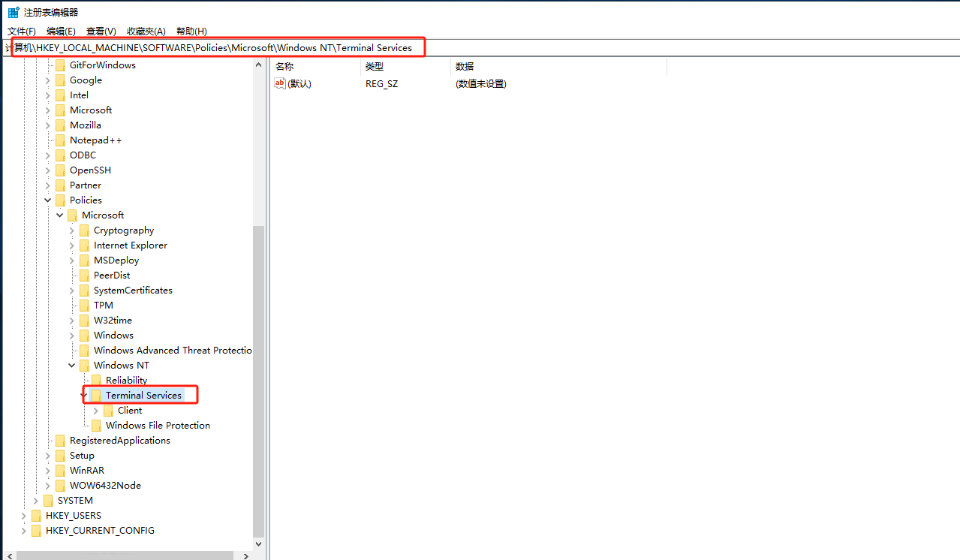Viewport: 960px width, 560px height.
Task: Expand the HKEY_CURRENT_CONFIG hive
Action: (x=24, y=531)
